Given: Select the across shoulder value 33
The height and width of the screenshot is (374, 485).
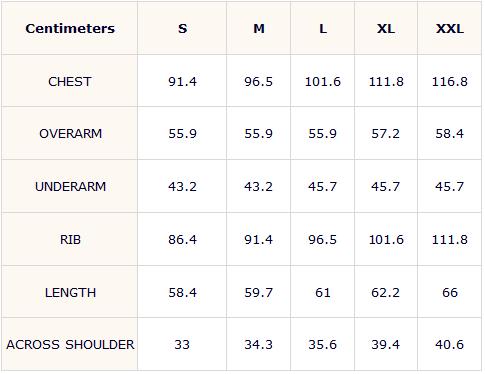Looking at the screenshot, I should [x=182, y=344].
